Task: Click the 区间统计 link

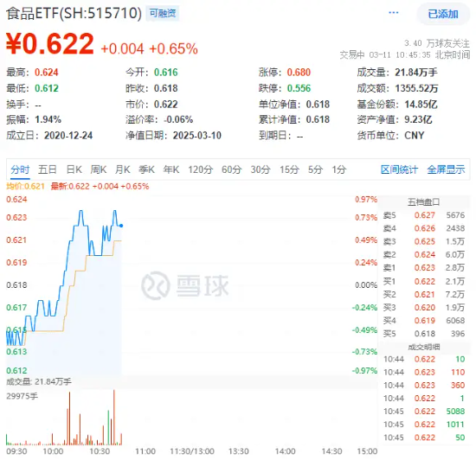Action: 399,169
